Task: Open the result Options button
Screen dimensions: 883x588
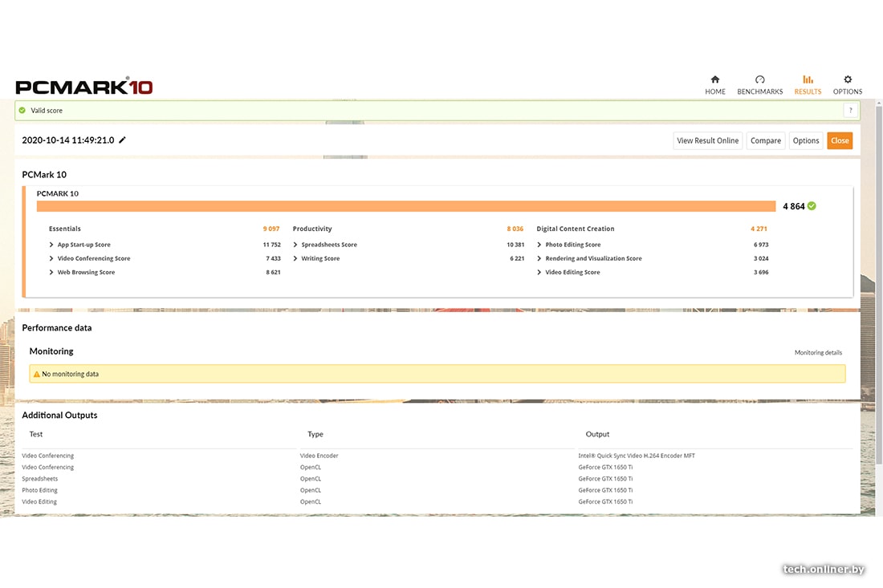Action: click(806, 140)
